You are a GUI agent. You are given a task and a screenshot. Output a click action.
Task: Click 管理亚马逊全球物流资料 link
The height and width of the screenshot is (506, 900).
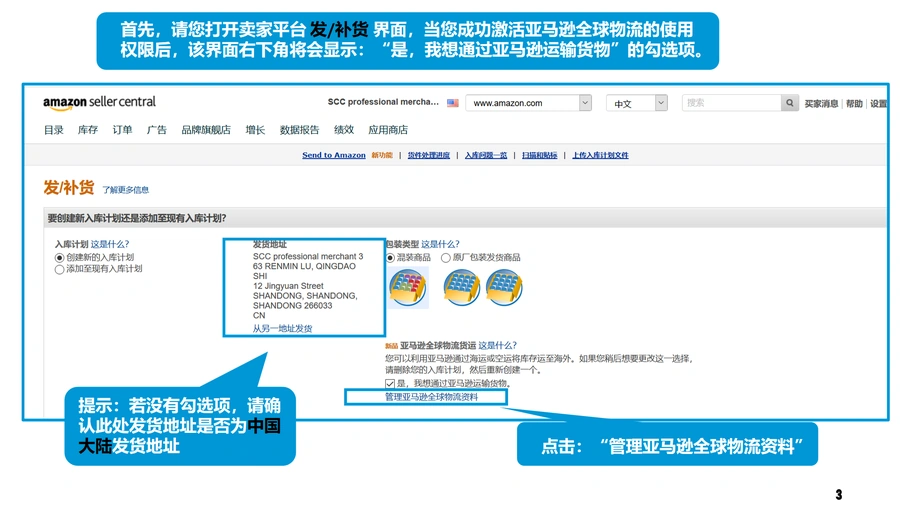tap(431, 397)
